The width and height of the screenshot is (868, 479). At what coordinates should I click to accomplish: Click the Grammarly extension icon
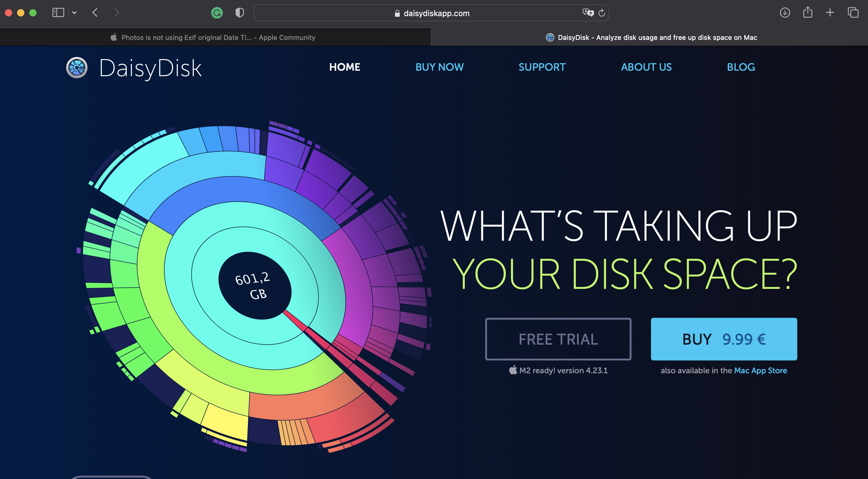[x=217, y=13]
